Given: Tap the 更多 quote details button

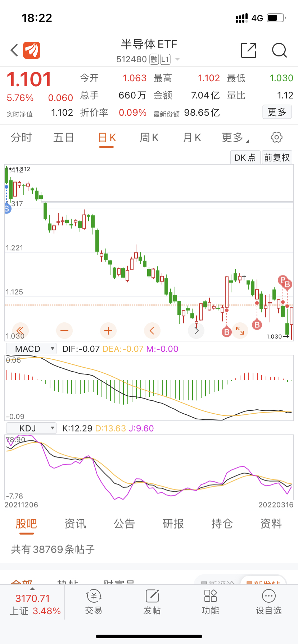Looking at the screenshot, I should coord(277,112).
